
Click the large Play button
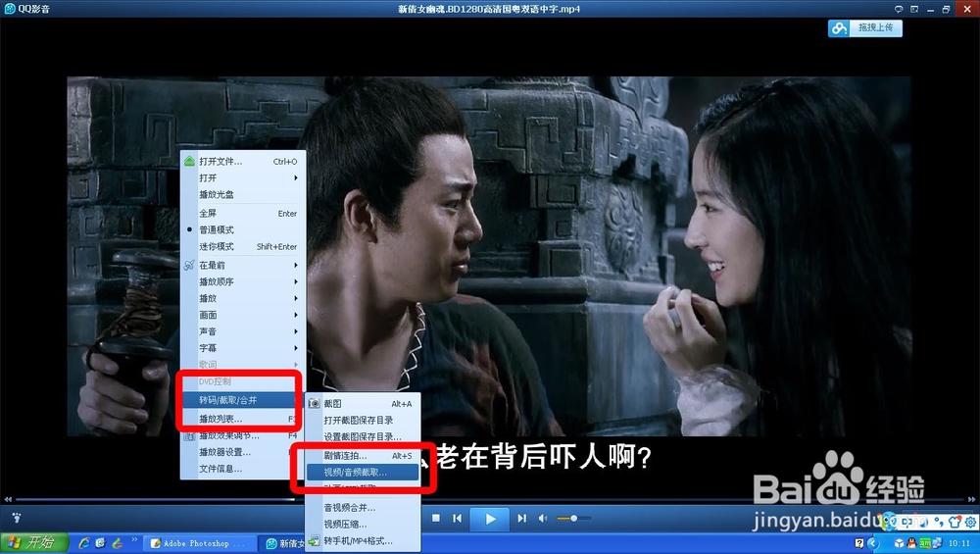point(490,519)
